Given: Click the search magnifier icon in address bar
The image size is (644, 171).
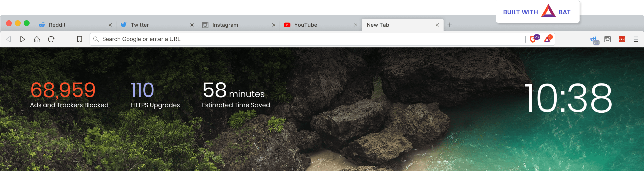Looking at the screenshot, I should [96, 39].
